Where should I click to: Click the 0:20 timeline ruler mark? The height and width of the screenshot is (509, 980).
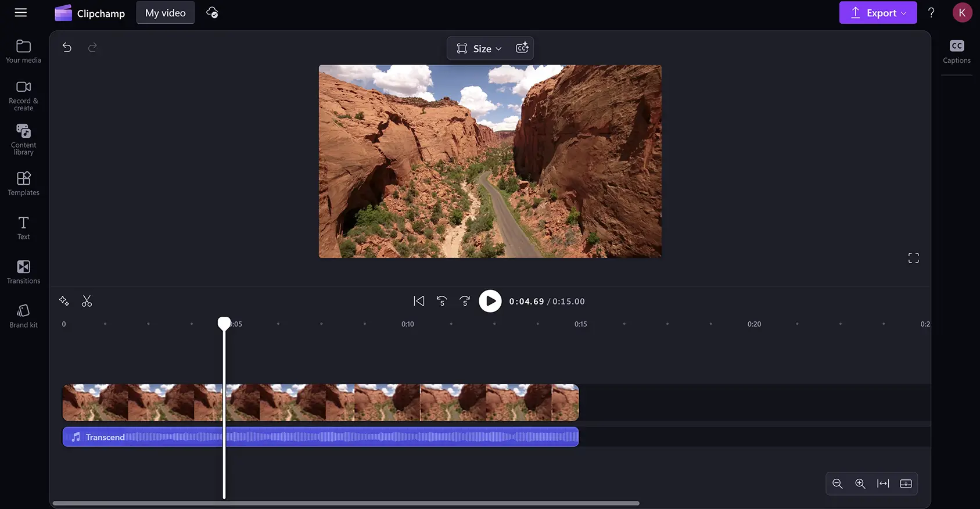[754, 324]
